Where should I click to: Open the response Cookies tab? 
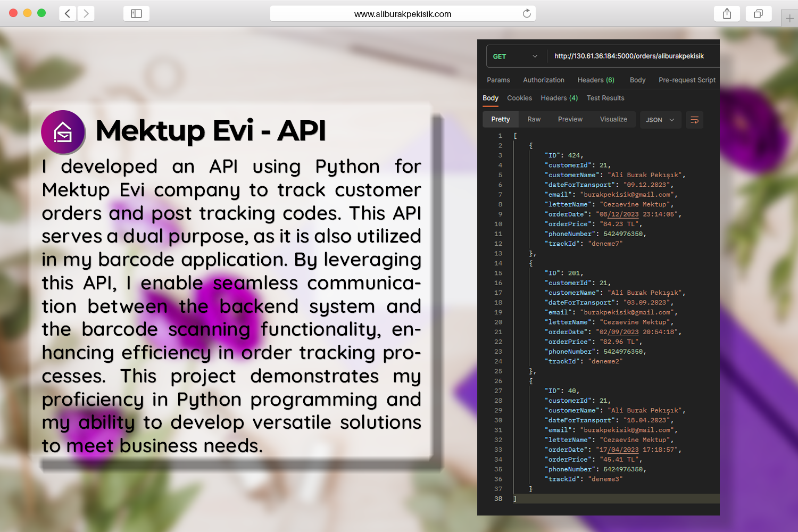(519, 98)
